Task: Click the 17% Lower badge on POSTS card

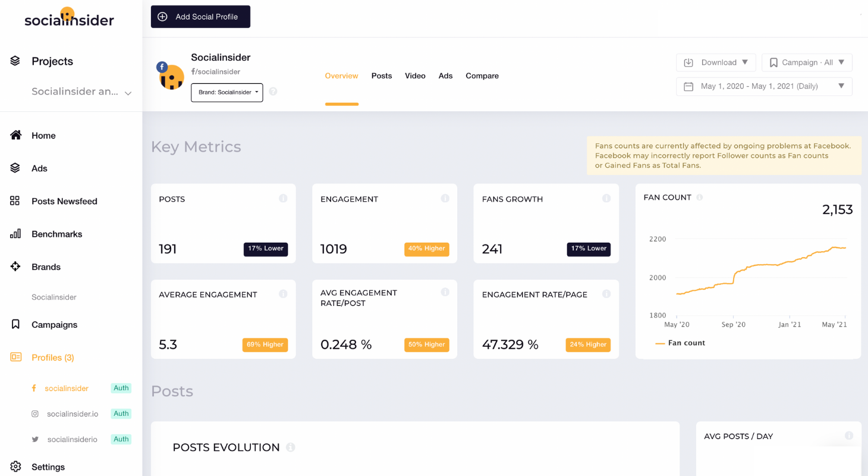Action: click(x=266, y=249)
